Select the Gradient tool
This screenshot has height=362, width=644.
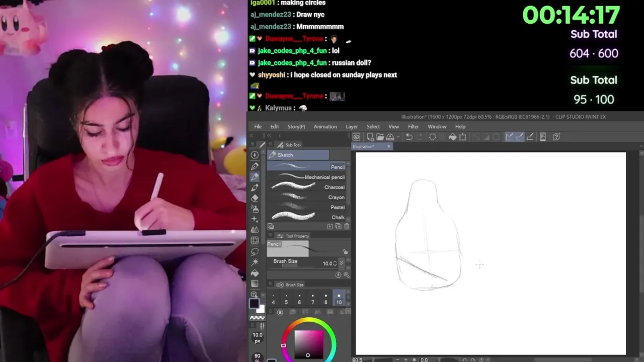point(255,284)
